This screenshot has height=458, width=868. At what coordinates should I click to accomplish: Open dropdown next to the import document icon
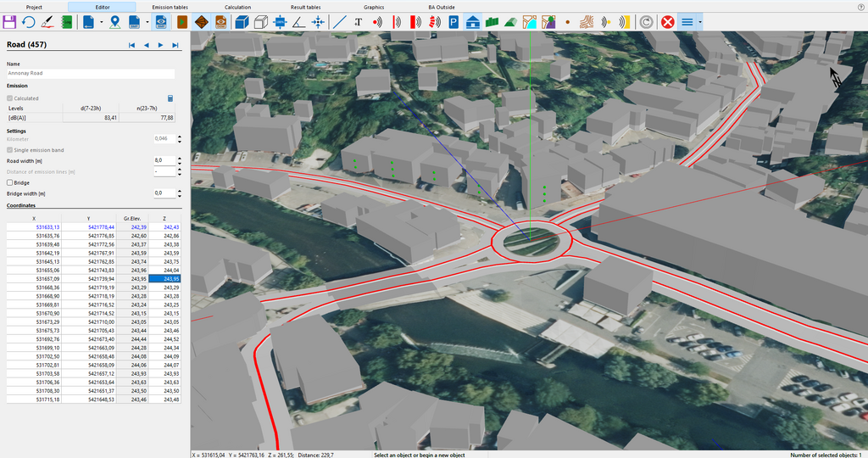[x=101, y=21]
